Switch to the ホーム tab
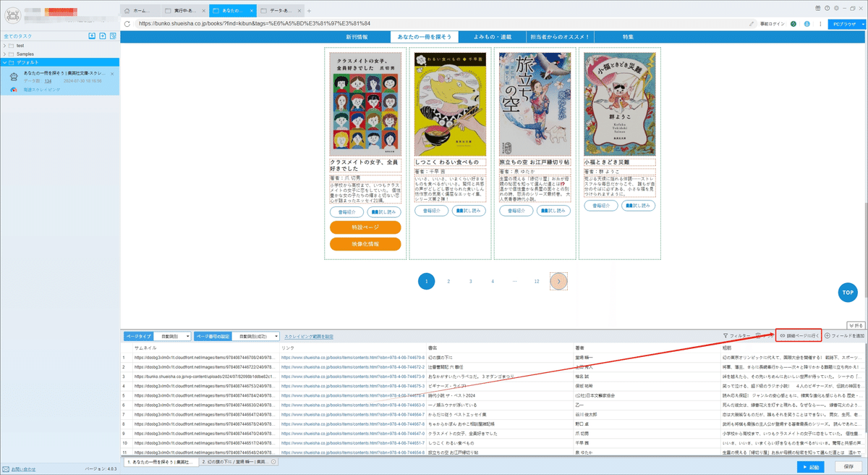 click(139, 10)
